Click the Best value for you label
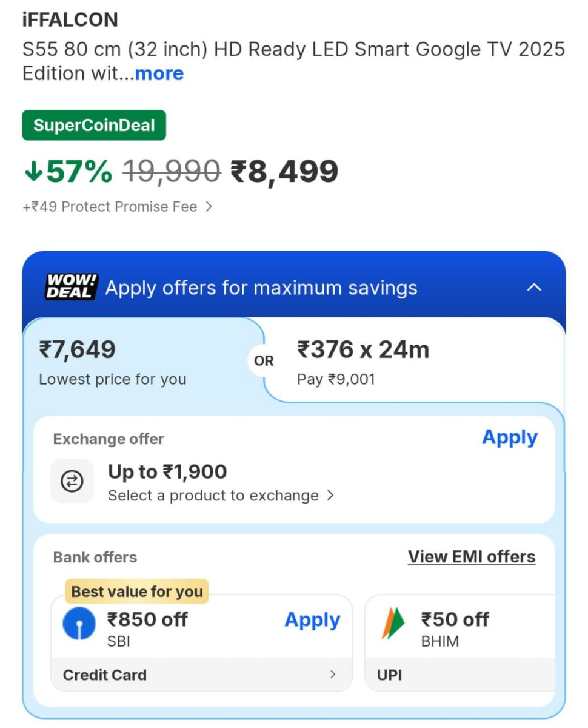Image resolution: width=588 pixels, height=728 pixels. coord(136,591)
